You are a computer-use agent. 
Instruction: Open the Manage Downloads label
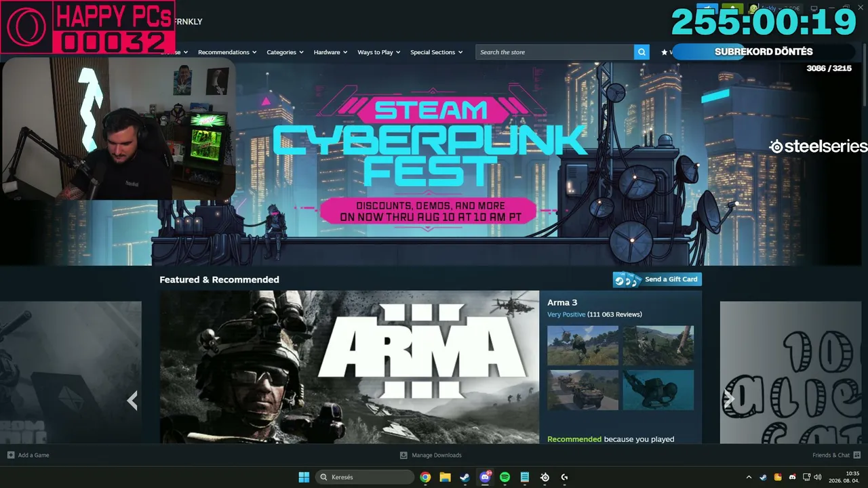pyautogui.click(x=437, y=455)
